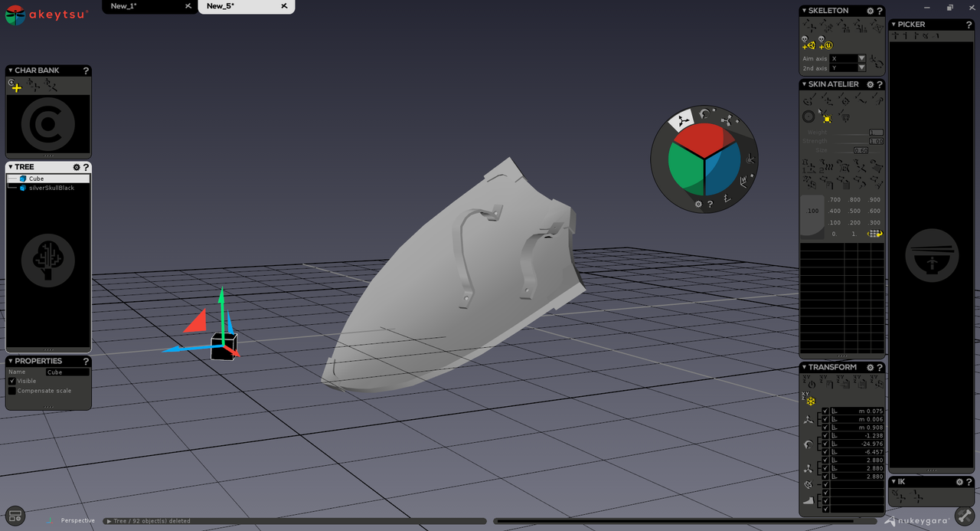This screenshot has width=980, height=531.
Task: Click the timeline bar at the bottom
Action: (685, 521)
